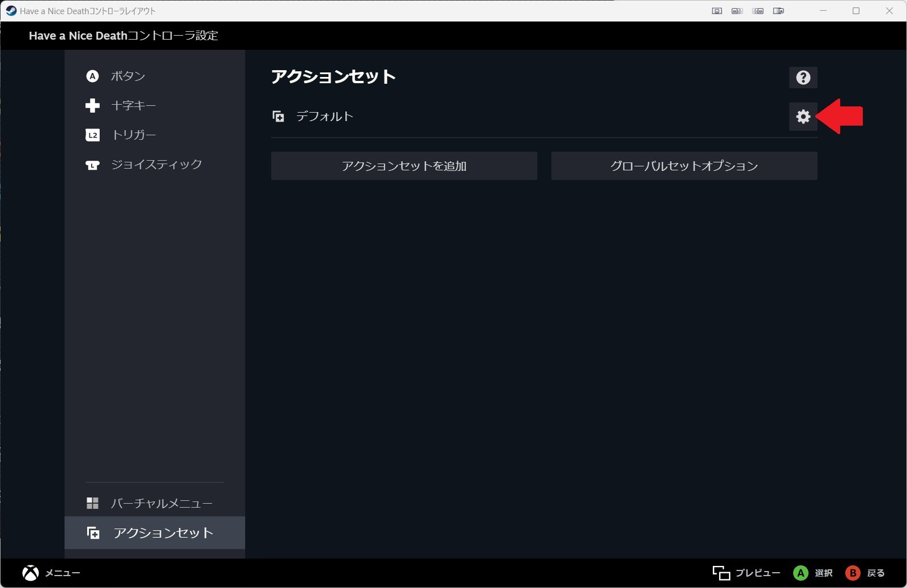
Task: Open グローバルセットオプション
Action: point(684,166)
